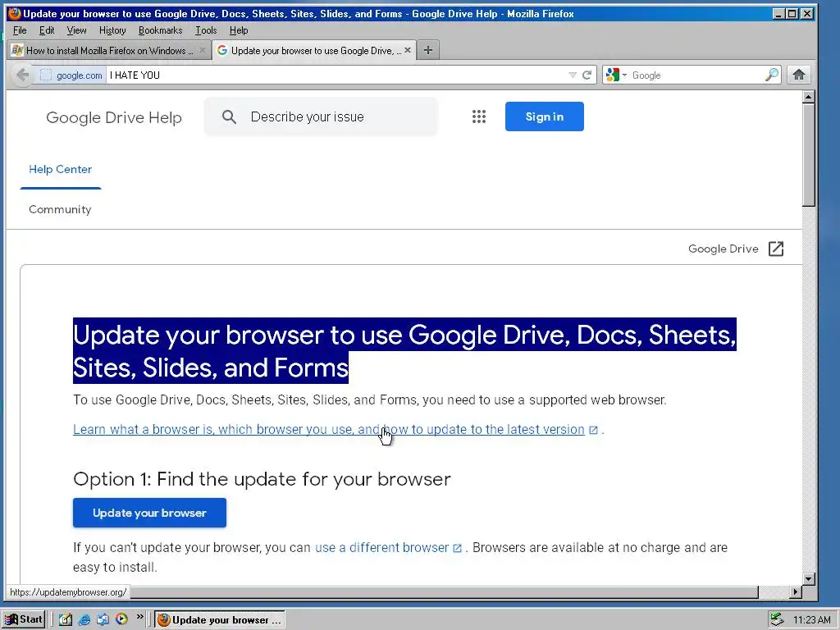Click the Firefox back arrow button

[x=22, y=75]
